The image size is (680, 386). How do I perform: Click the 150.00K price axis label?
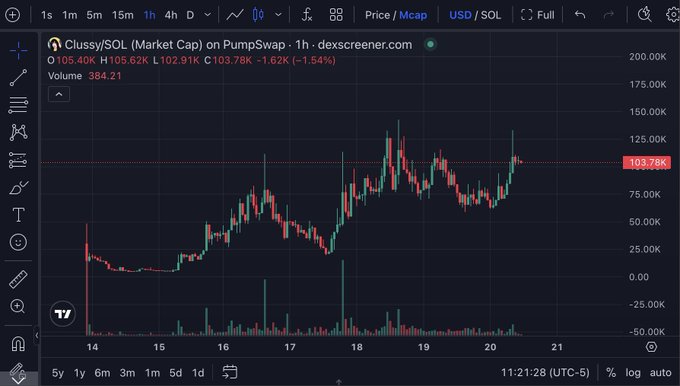pos(648,112)
